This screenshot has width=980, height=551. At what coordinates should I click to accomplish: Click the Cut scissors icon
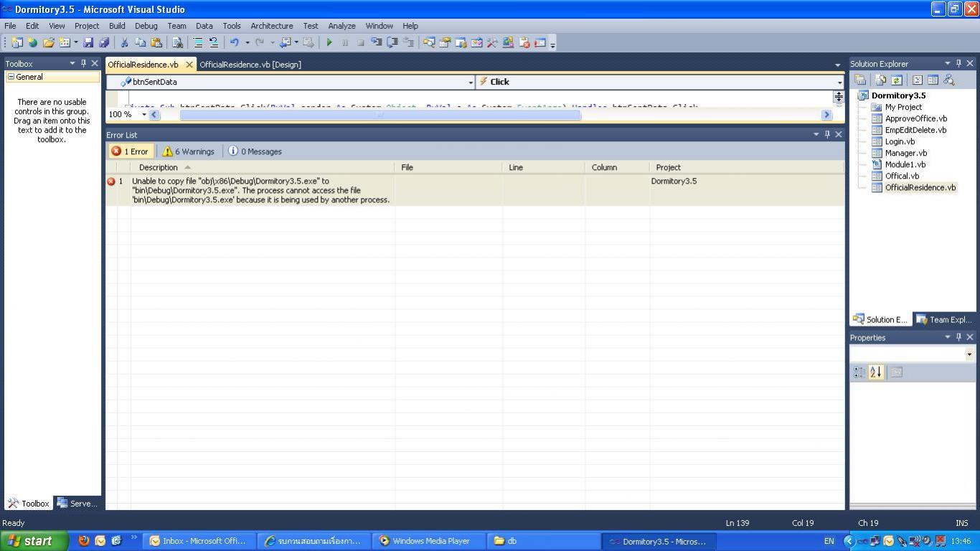coord(124,42)
